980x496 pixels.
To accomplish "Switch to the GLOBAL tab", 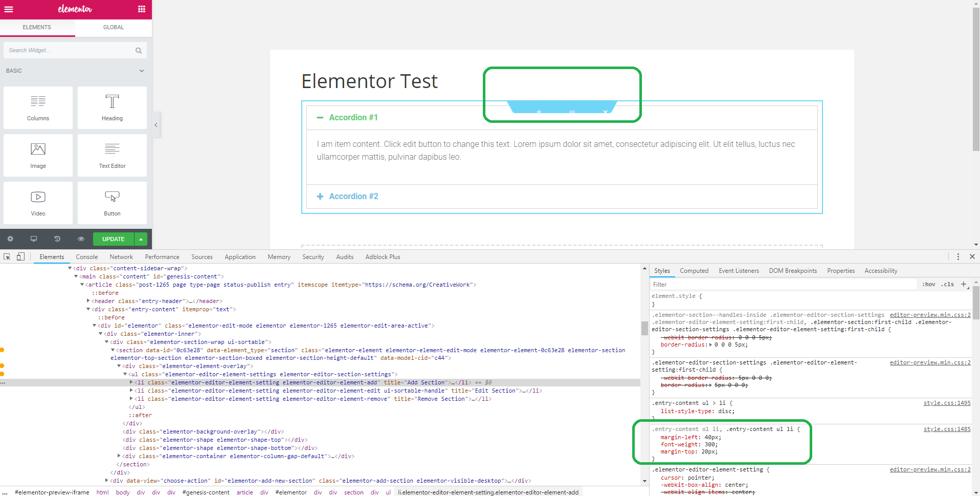I will tap(114, 28).
